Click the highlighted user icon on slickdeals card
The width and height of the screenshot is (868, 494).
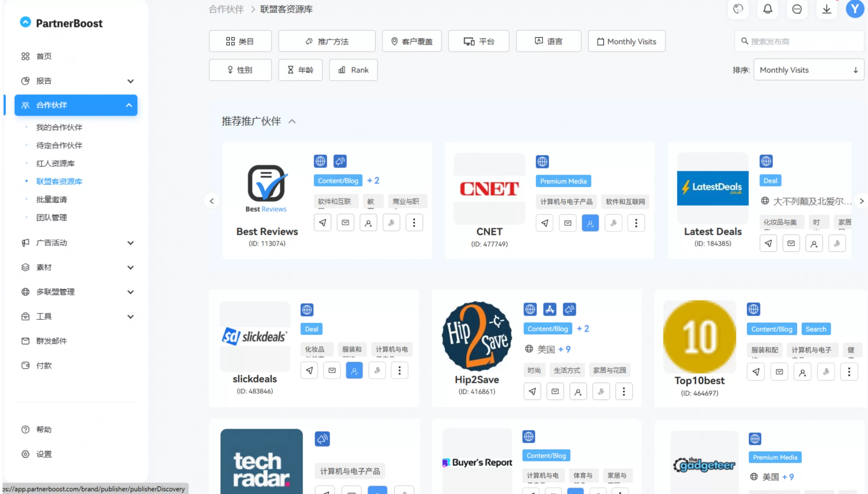point(354,371)
